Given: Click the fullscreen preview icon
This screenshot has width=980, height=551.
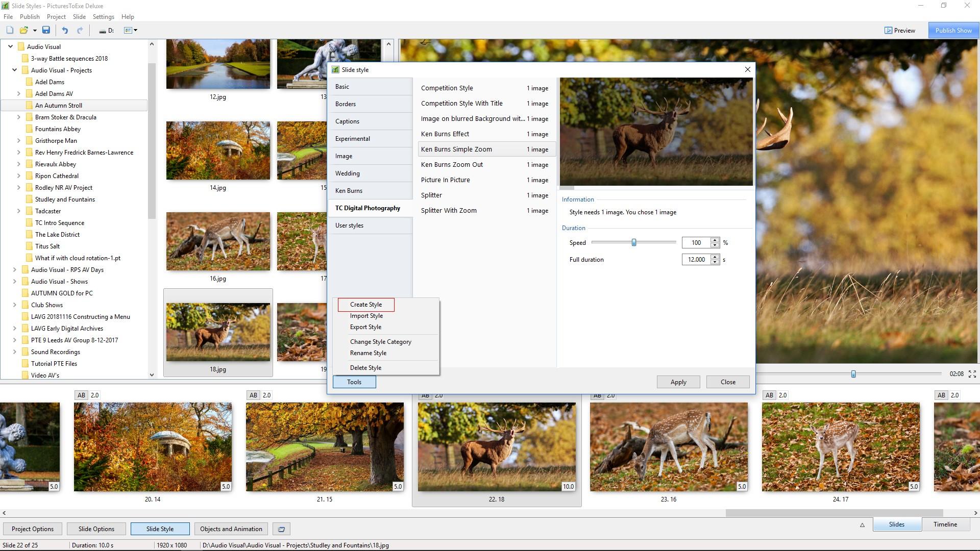Looking at the screenshot, I should point(972,374).
